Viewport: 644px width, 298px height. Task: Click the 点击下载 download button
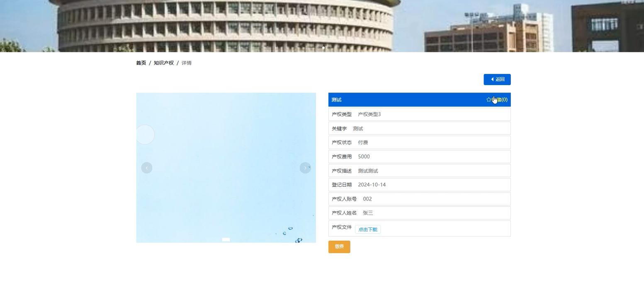pos(368,230)
